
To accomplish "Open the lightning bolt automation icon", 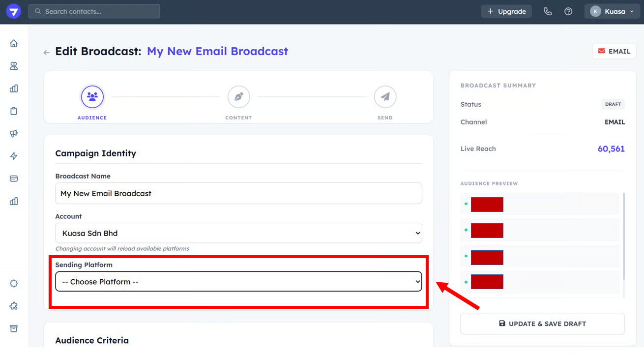I will click(14, 156).
